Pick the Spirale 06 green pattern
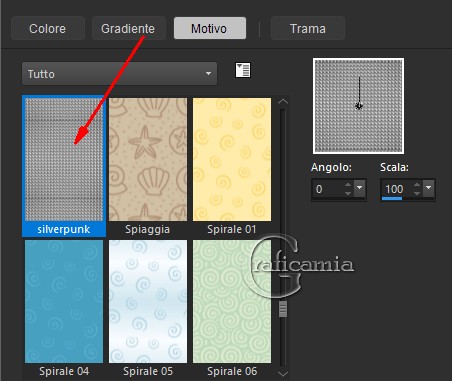This screenshot has height=381, width=452. click(x=232, y=301)
